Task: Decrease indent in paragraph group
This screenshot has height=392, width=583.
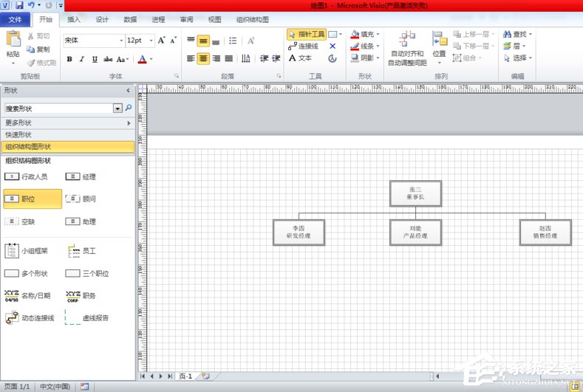Action: pyautogui.click(x=264, y=58)
